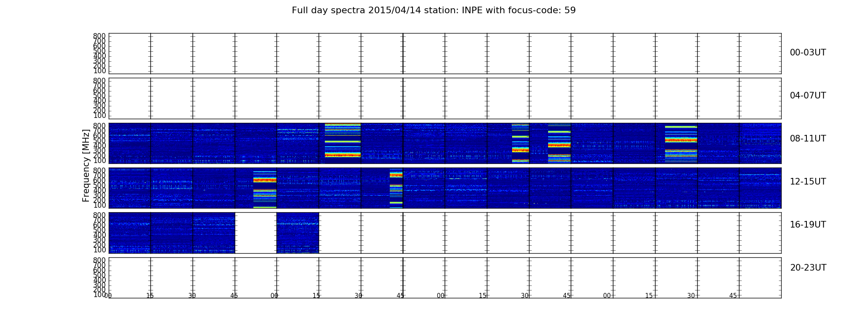This screenshot has height=331, width=868.
Task: Select the "20-23UT" row label
Action: coord(808,268)
